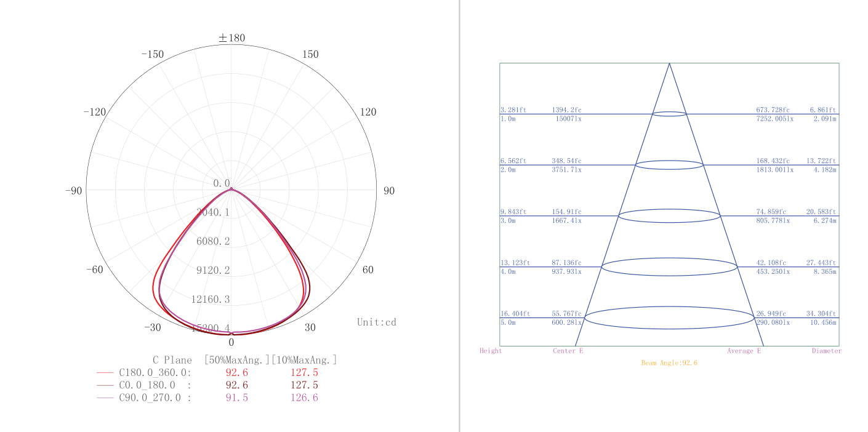Click the 13.722ft diameter value
The width and height of the screenshot is (868, 432).
[822, 161]
